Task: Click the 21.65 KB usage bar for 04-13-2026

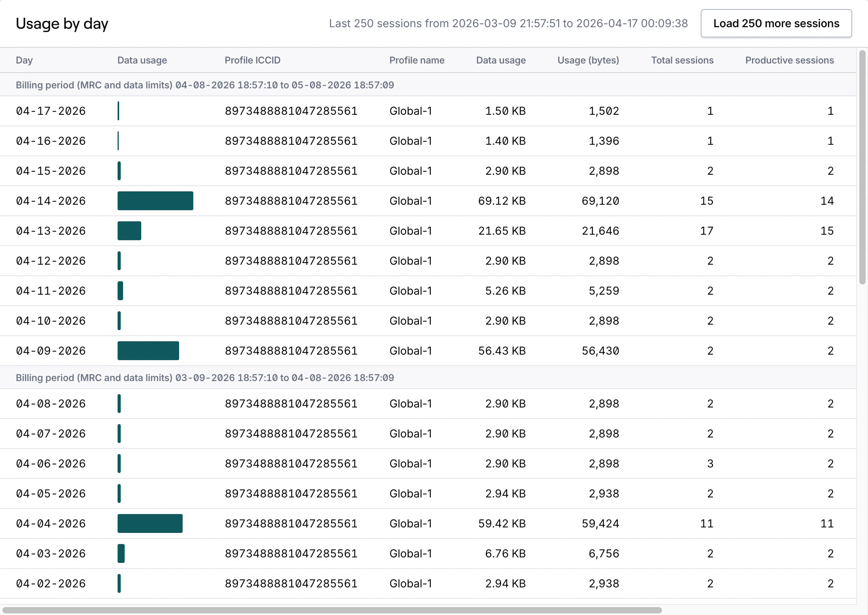Action: [x=129, y=231]
